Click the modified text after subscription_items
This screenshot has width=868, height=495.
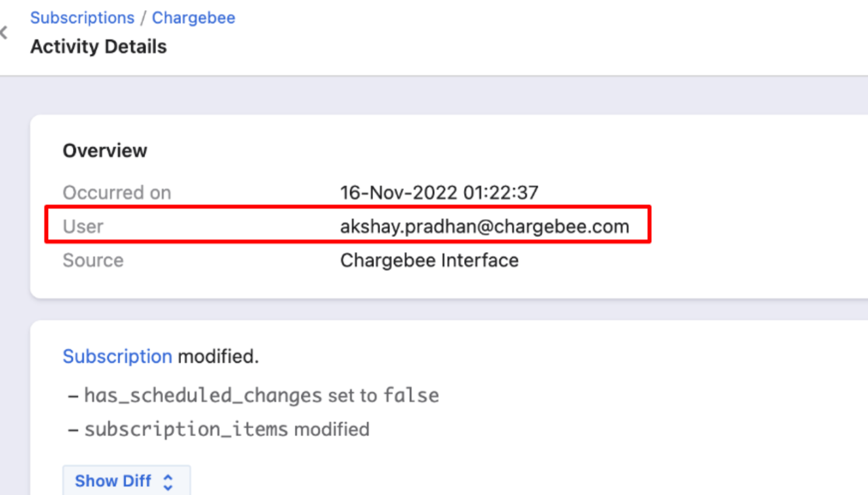[x=331, y=429]
